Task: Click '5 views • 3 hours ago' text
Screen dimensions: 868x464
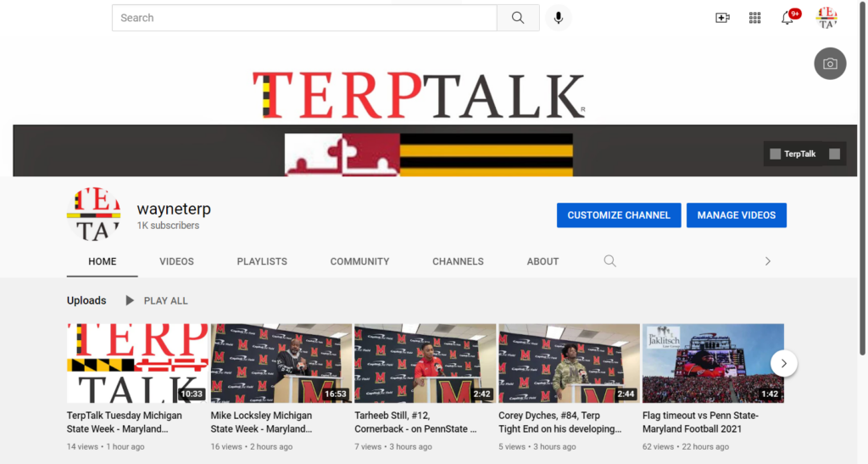Action: pyautogui.click(x=537, y=446)
